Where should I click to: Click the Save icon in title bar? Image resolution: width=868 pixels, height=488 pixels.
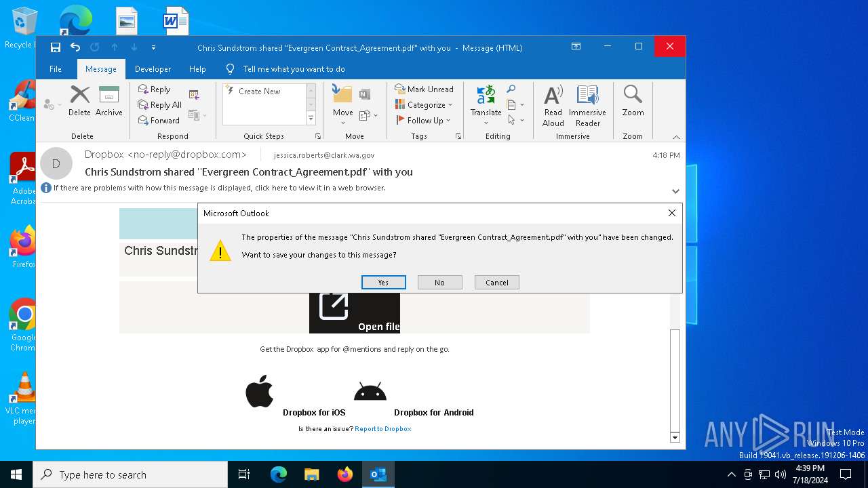56,47
